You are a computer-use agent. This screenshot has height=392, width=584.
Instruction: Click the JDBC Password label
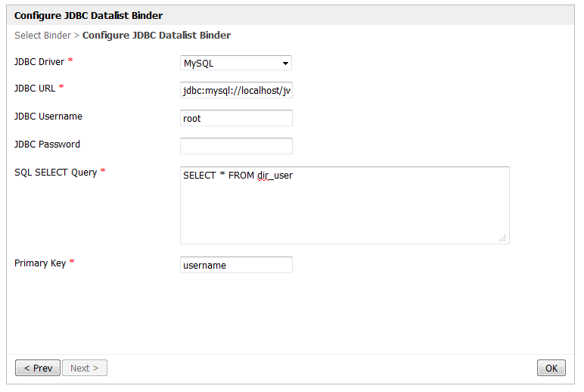(x=47, y=144)
